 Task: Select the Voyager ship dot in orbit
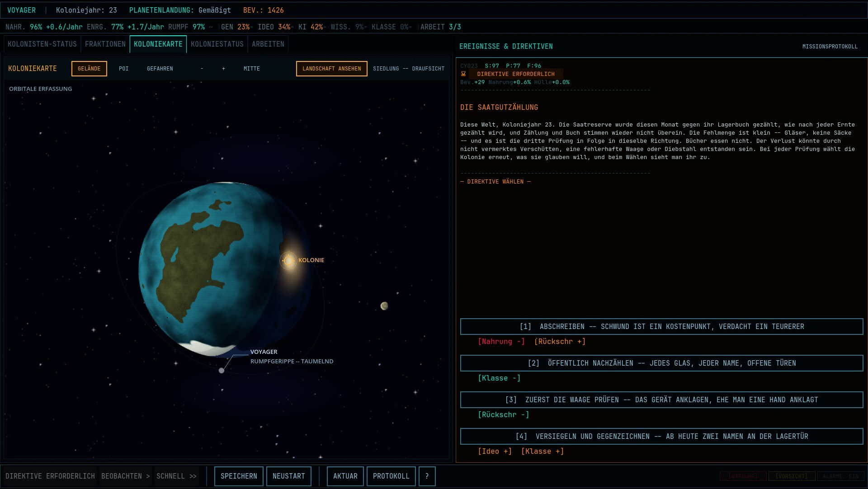[x=222, y=371]
